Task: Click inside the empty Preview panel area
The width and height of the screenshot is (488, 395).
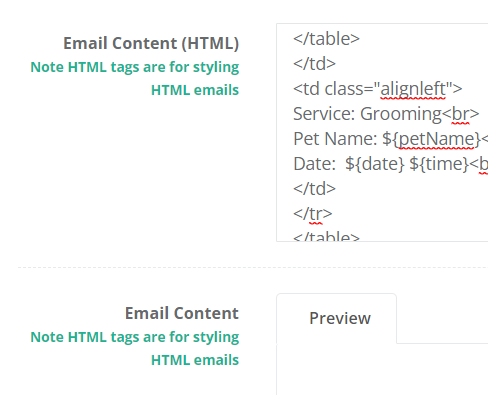Action: (382, 370)
